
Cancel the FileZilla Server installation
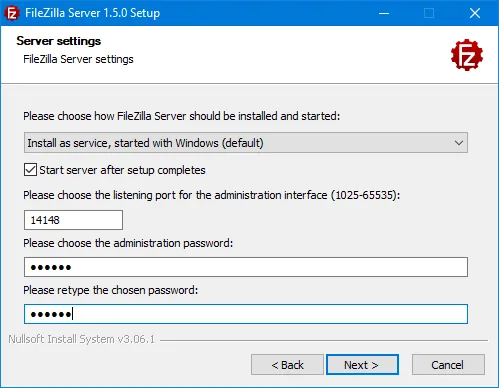pyautogui.click(x=448, y=365)
